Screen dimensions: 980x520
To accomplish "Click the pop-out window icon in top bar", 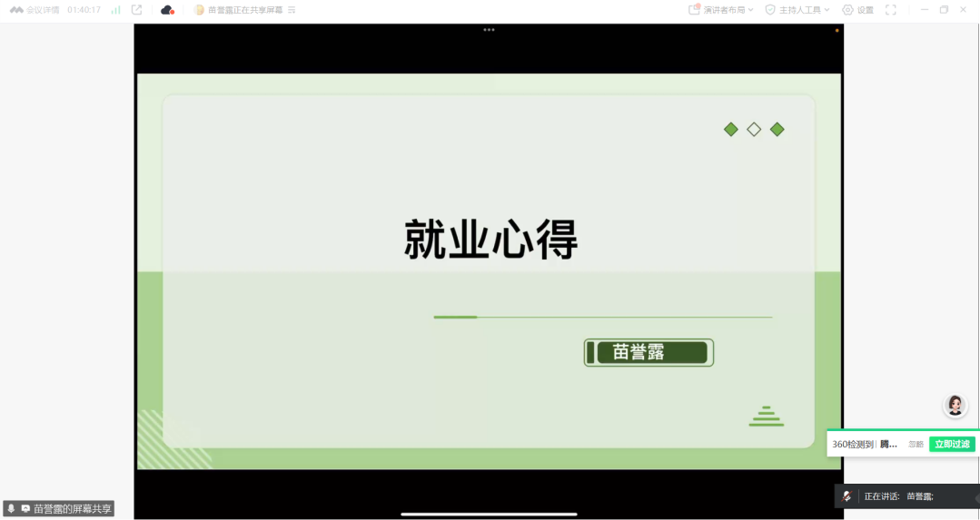I will [x=137, y=10].
